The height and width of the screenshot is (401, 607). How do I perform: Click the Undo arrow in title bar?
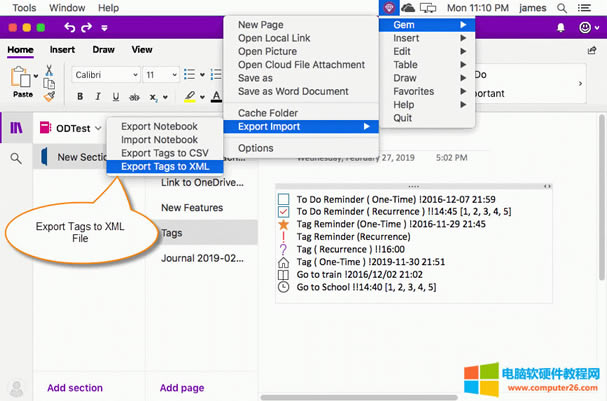coord(69,27)
